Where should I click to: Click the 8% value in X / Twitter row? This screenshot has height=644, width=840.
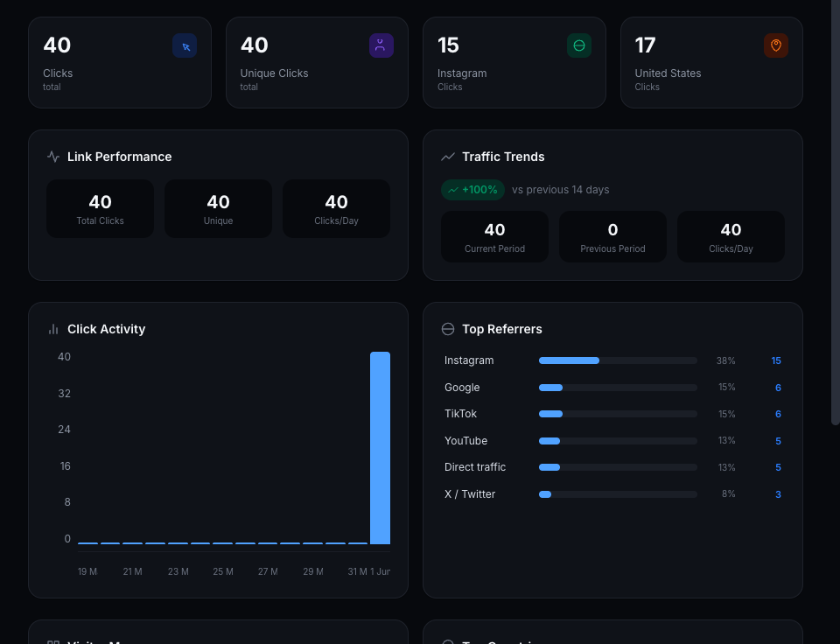pyautogui.click(x=728, y=494)
